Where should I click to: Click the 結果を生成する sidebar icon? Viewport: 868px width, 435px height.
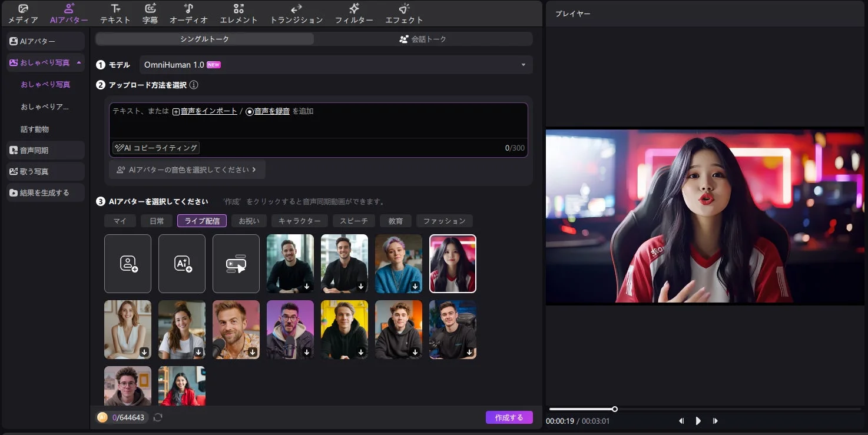point(13,192)
